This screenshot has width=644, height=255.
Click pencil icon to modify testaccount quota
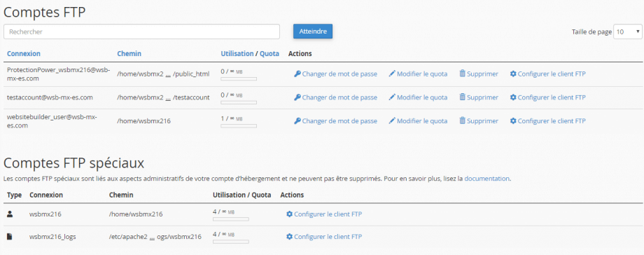392,97
